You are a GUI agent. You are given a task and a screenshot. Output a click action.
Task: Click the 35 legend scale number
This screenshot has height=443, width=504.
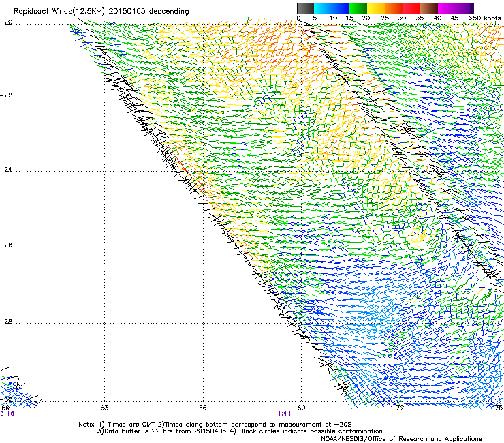(420, 18)
